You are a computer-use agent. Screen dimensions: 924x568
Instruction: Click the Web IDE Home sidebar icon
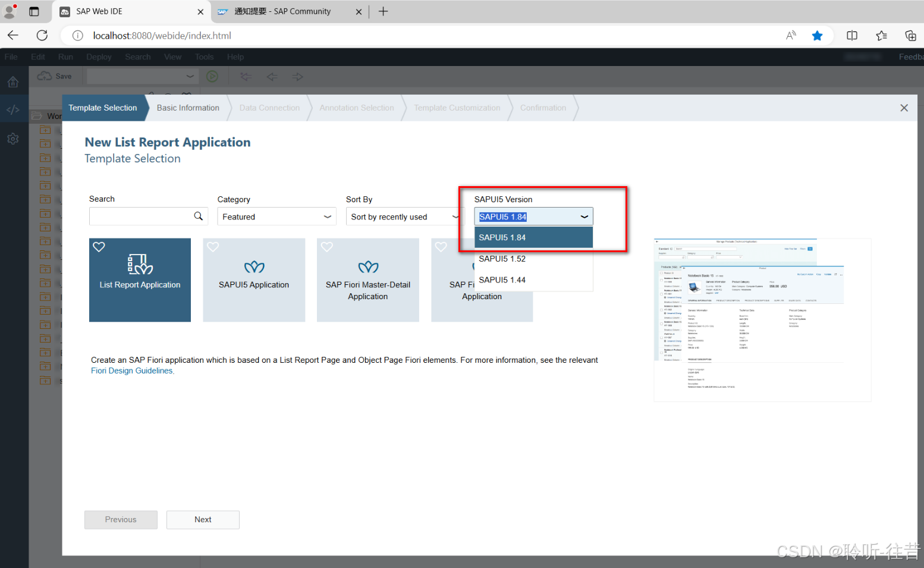click(x=13, y=82)
